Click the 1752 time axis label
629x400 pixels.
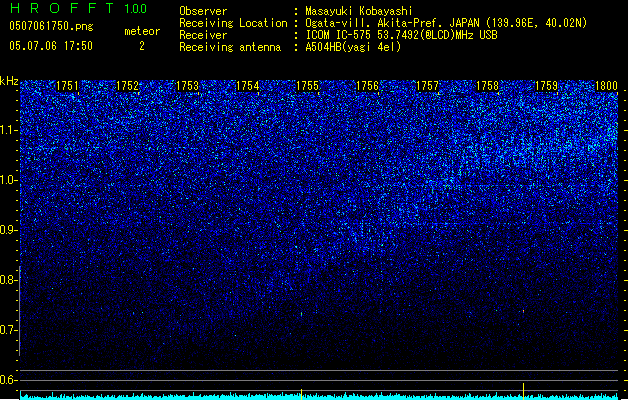tap(127, 86)
